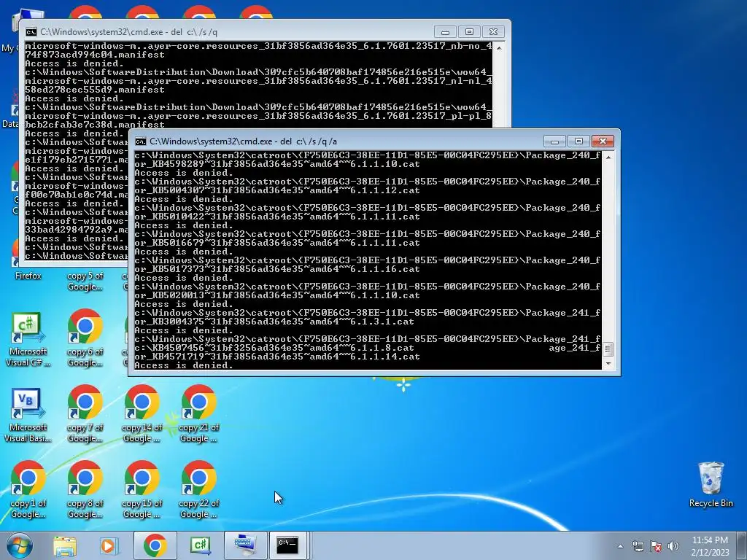Open the keyboard app on the taskbar
Viewport: 747px width, 560px height.
pyautogui.click(x=246, y=545)
